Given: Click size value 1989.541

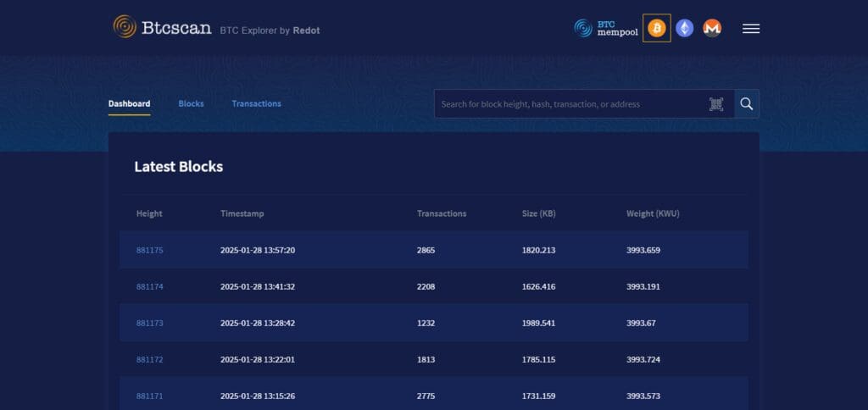Looking at the screenshot, I should pyautogui.click(x=538, y=323).
